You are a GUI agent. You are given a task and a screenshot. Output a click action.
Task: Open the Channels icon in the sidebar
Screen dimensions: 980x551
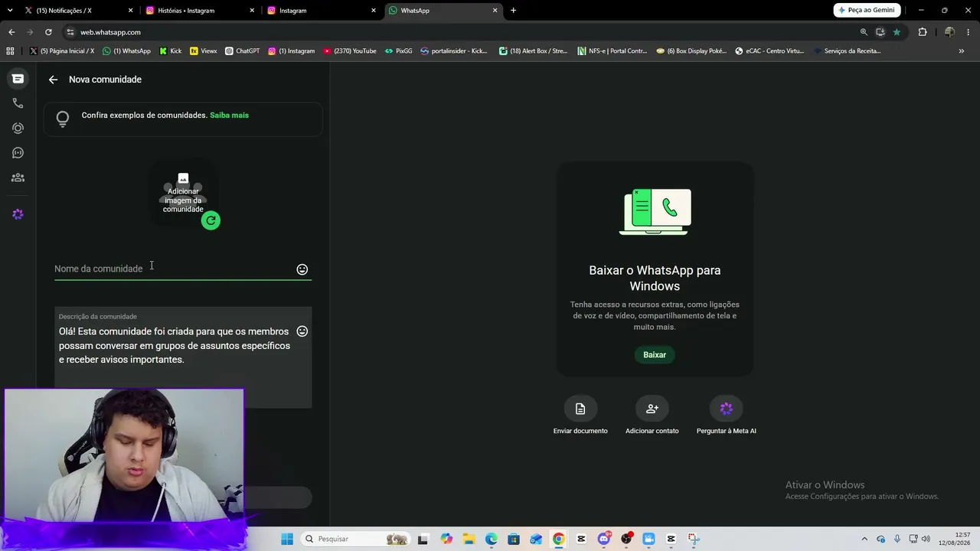pyautogui.click(x=18, y=153)
